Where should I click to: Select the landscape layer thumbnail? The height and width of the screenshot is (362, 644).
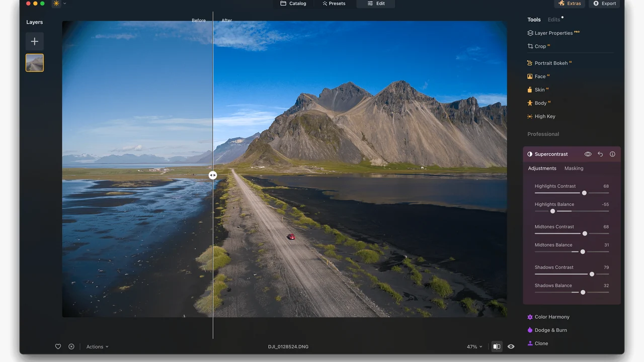(x=35, y=63)
